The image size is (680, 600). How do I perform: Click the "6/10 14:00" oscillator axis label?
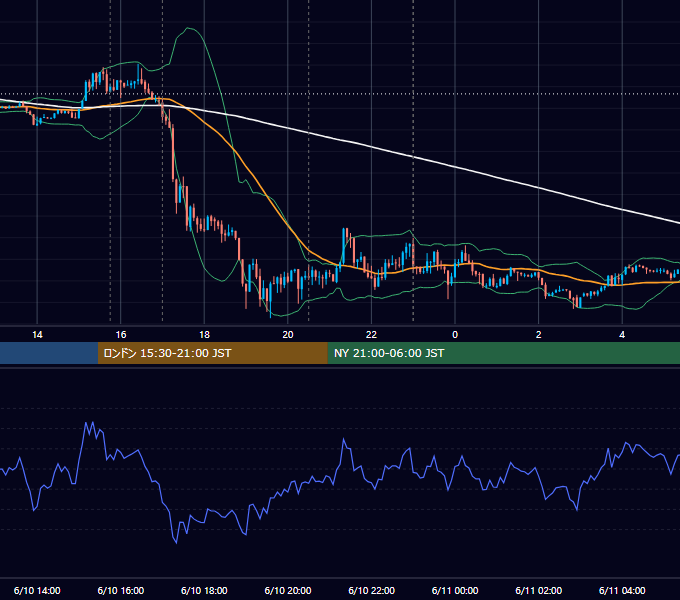coord(37,590)
